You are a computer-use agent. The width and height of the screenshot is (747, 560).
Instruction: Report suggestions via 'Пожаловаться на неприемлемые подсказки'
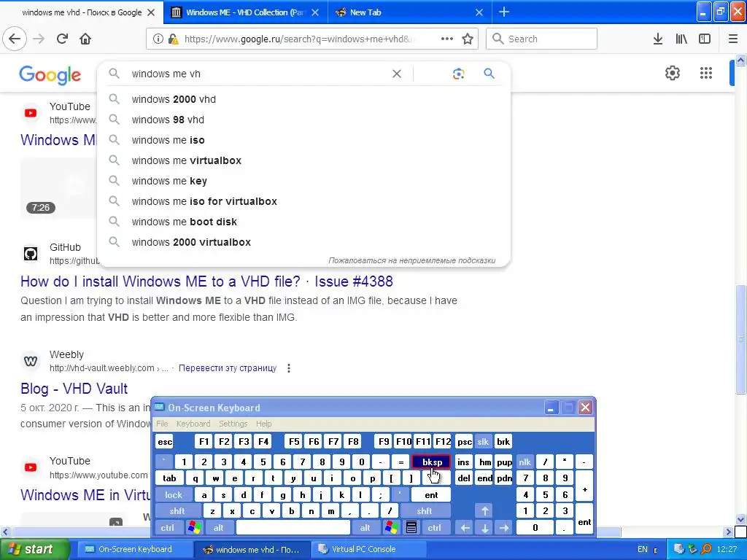point(411,260)
